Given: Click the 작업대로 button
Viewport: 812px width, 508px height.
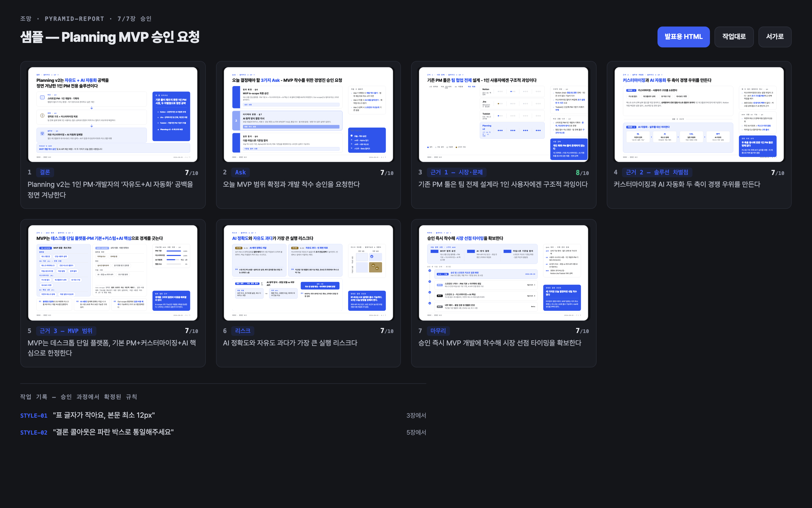Looking at the screenshot, I should coord(734,37).
